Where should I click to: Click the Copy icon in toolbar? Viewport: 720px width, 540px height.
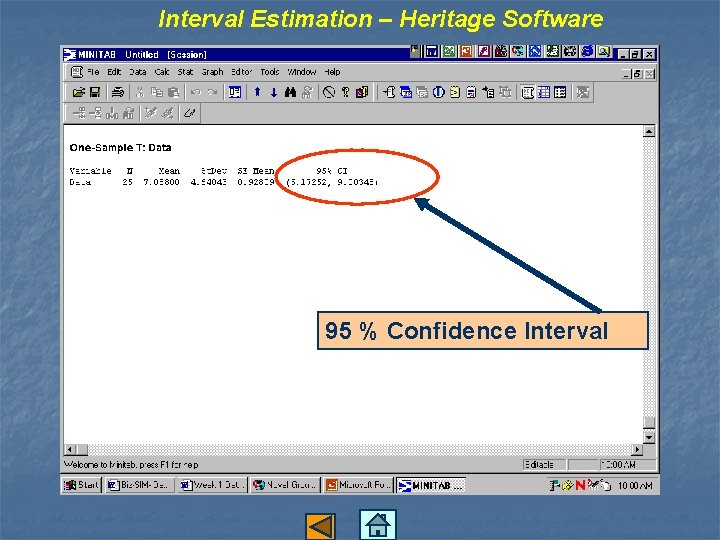[157, 92]
